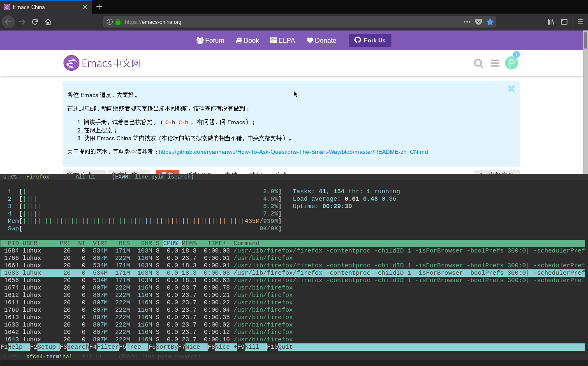Toggle htop F5 Tree view
The image size is (588, 366).
[x=134, y=347]
